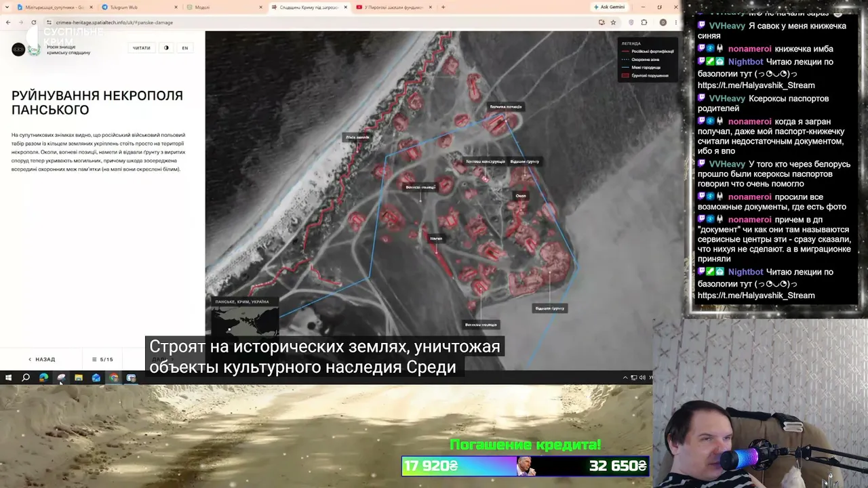Open the 5/15 chapter list
868x488 pixels.
102,359
